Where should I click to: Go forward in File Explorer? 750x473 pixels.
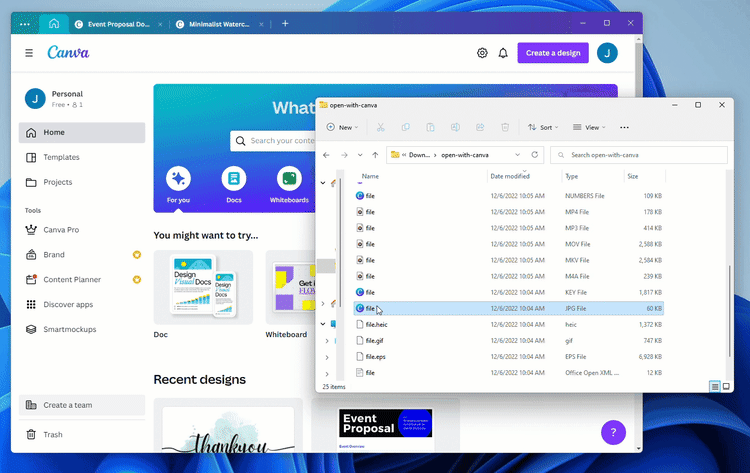point(344,155)
